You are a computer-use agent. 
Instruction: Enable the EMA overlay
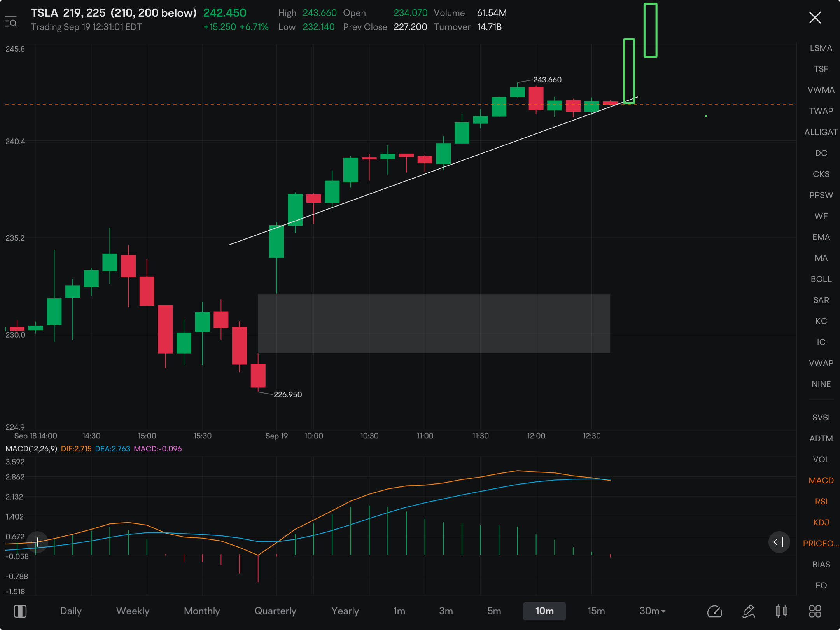coord(821,237)
